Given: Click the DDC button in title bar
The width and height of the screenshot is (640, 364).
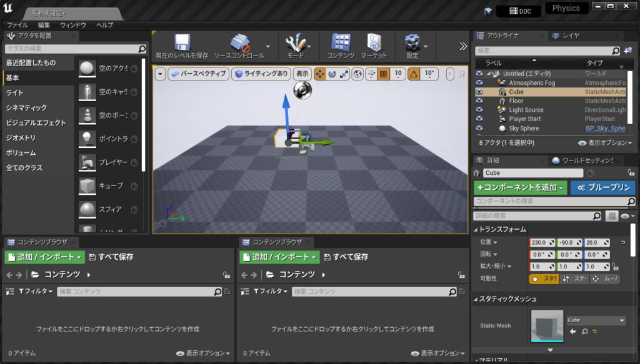Looking at the screenshot, I should point(519,11).
